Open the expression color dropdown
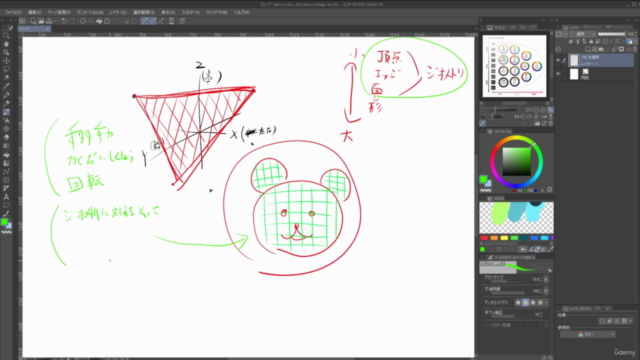The width and height of the screenshot is (640, 360). coord(587,334)
